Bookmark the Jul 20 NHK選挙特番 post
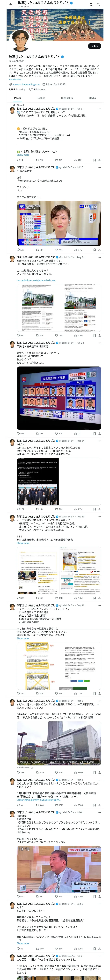Screen dimensions: 110x980 coord(95,250)
